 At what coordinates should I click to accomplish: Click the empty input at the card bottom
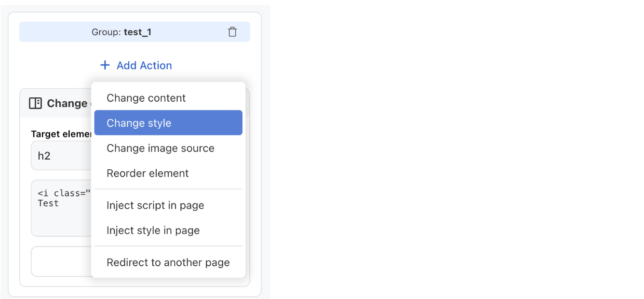tap(60, 261)
